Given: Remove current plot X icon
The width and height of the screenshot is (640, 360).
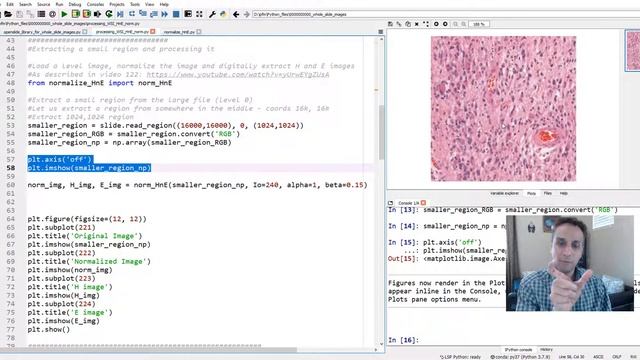Looking at the screenshot, I should pyautogui.click(x=417, y=24).
